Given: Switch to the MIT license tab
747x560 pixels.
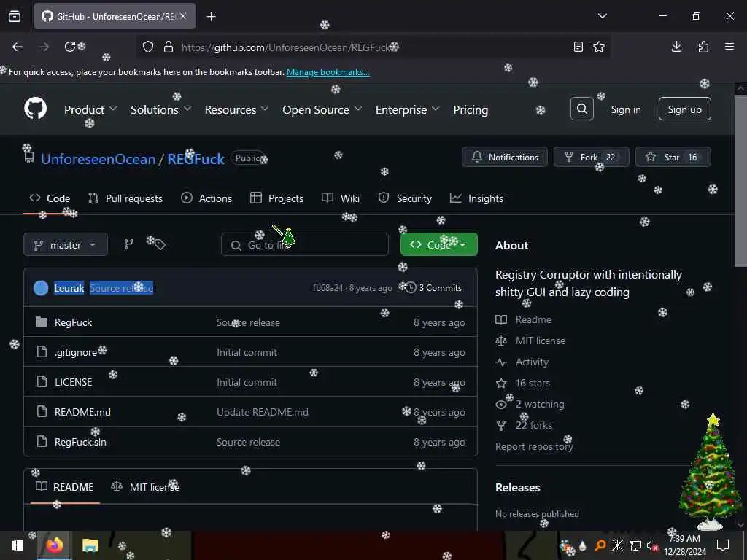Looking at the screenshot, I should 145,486.
